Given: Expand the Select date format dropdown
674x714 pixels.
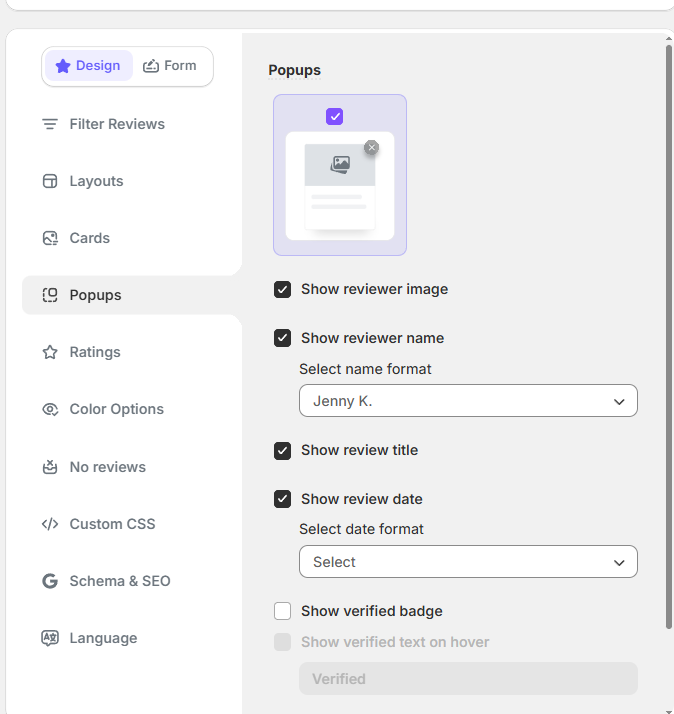Looking at the screenshot, I should (468, 562).
